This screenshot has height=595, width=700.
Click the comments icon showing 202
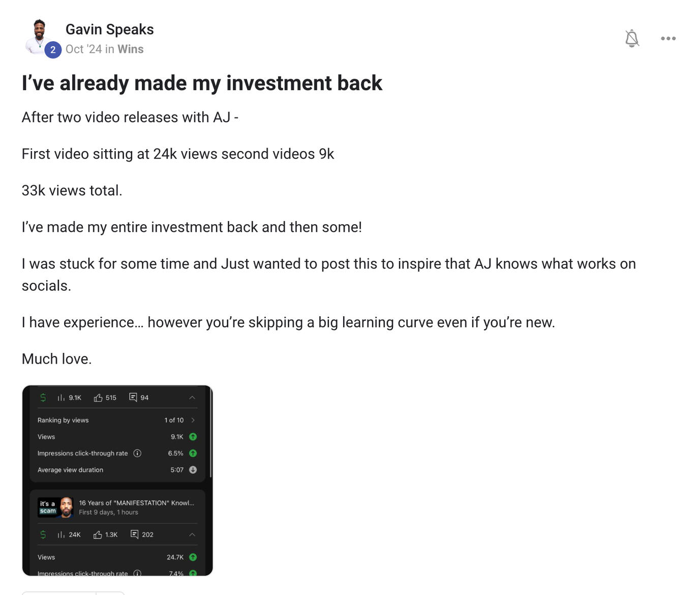(135, 534)
